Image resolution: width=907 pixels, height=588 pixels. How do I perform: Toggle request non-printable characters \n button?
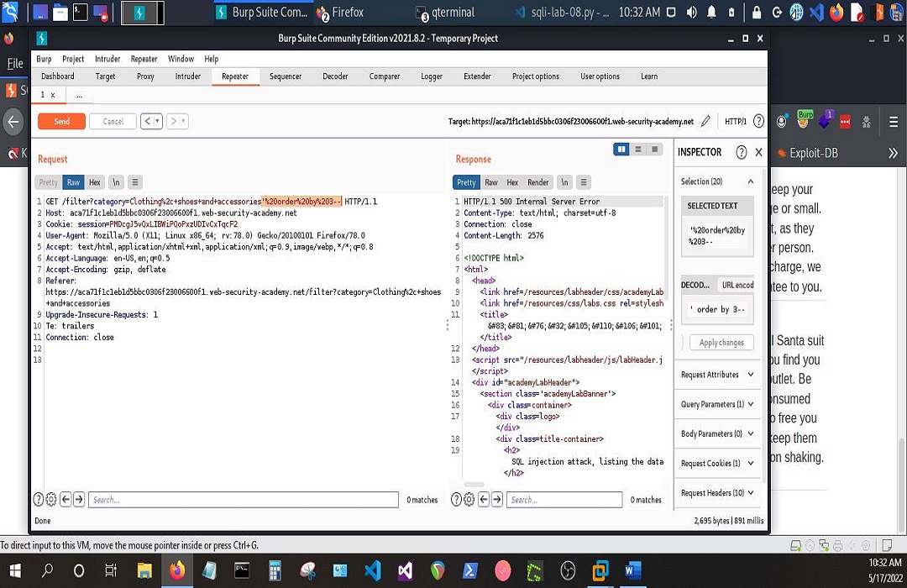(116, 182)
